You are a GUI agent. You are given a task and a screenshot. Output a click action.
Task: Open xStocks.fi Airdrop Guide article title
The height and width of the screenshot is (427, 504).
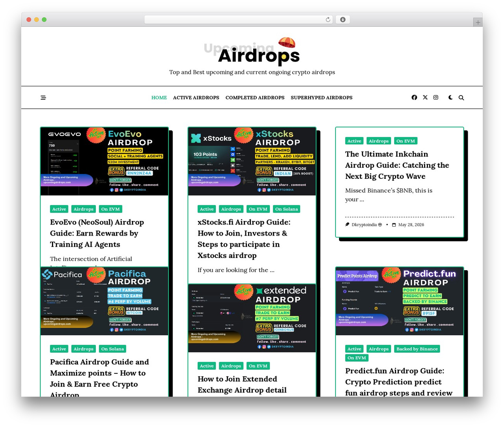(x=244, y=239)
